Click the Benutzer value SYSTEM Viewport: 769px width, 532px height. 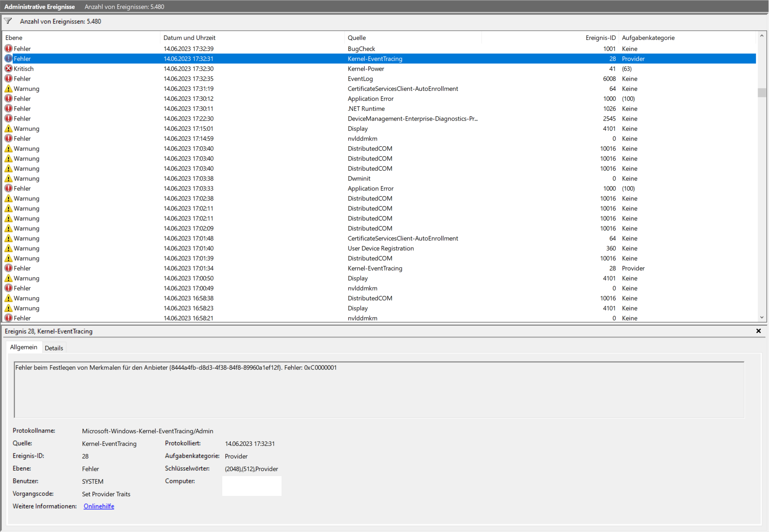pyautogui.click(x=92, y=482)
